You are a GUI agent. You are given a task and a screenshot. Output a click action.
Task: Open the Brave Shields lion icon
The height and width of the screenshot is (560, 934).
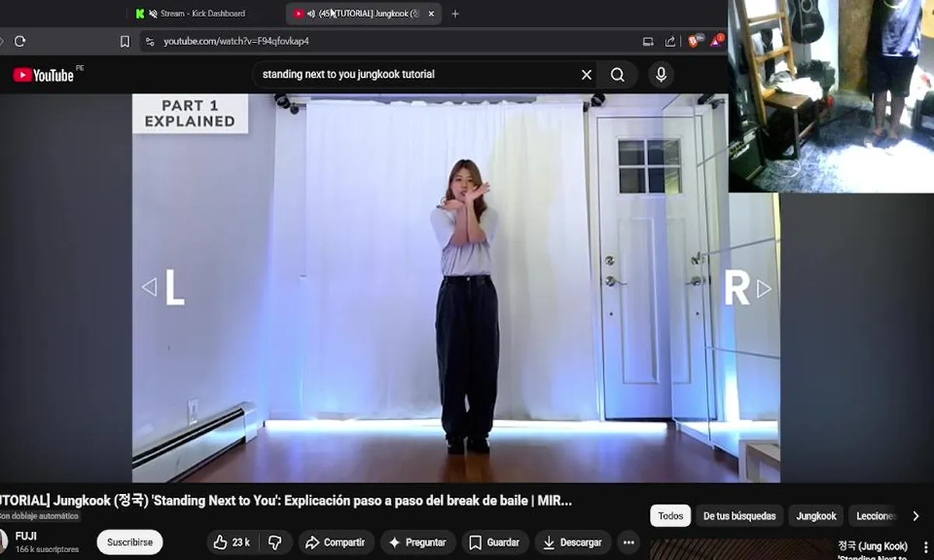pyautogui.click(x=694, y=40)
